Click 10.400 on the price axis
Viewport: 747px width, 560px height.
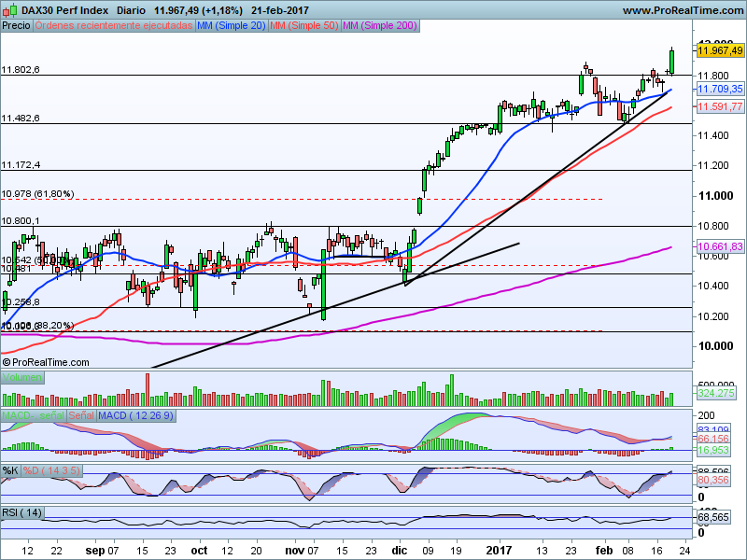pos(713,287)
